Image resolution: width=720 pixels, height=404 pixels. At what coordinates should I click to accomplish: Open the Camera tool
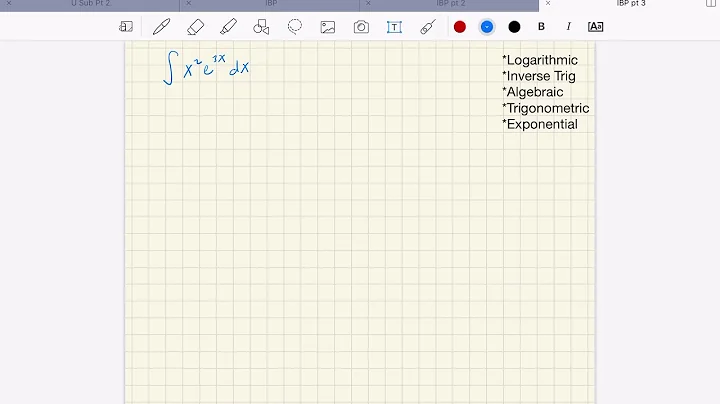pyautogui.click(x=361, y=27)
